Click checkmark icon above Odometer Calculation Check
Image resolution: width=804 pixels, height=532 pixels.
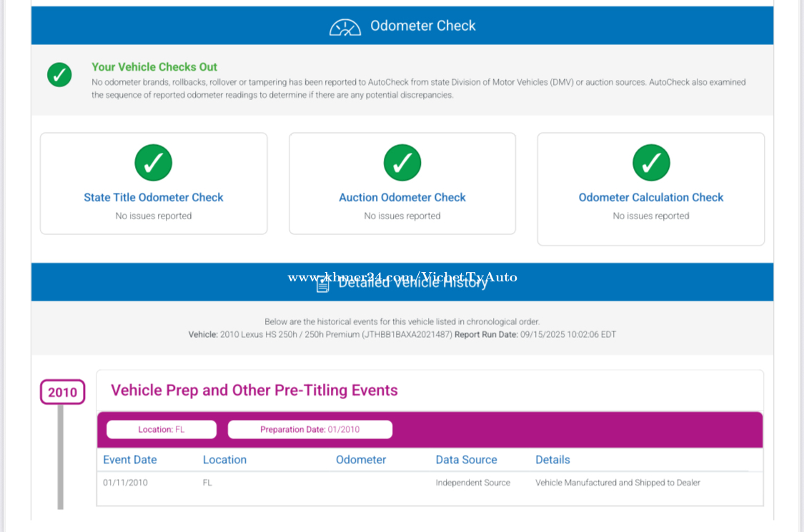point(651,163)
